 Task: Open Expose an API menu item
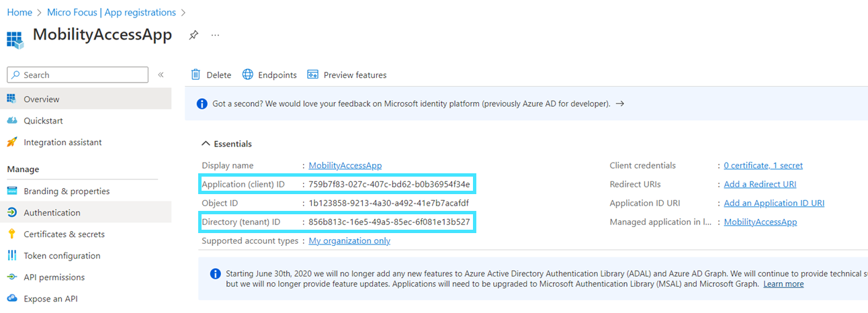50,298
